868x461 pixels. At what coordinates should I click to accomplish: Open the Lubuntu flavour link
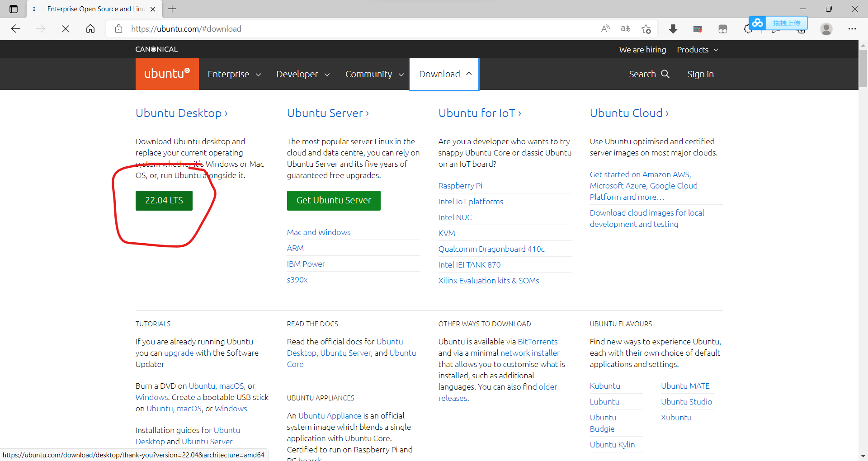coord(604,402)
